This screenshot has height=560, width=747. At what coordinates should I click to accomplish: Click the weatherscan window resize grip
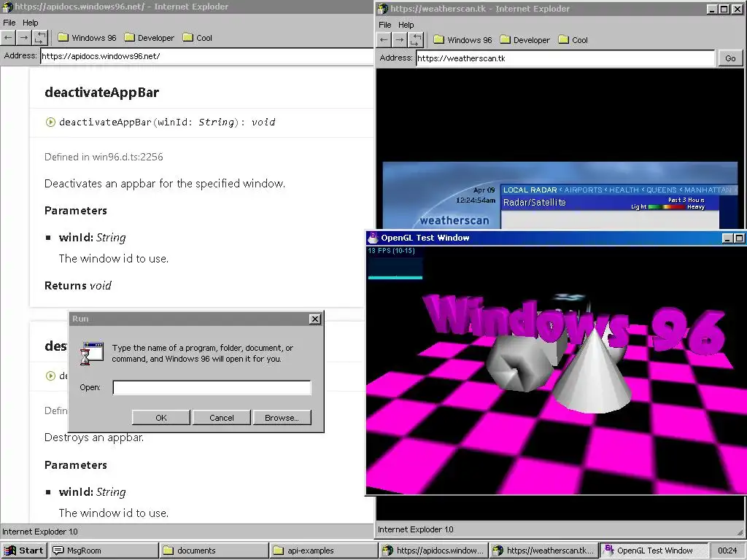coord(740,532)
